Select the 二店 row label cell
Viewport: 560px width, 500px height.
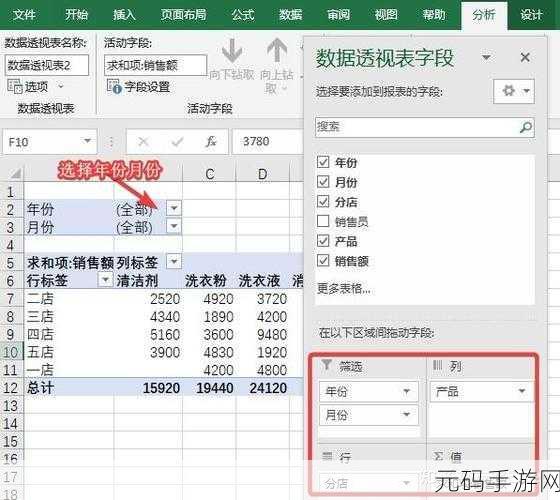click(69, 299)
